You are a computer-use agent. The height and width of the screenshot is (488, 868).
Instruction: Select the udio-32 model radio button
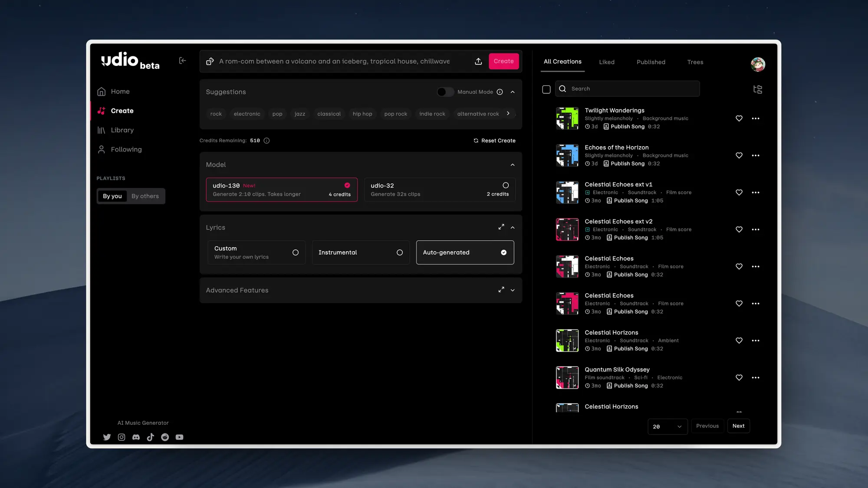[x=506, y=185]
